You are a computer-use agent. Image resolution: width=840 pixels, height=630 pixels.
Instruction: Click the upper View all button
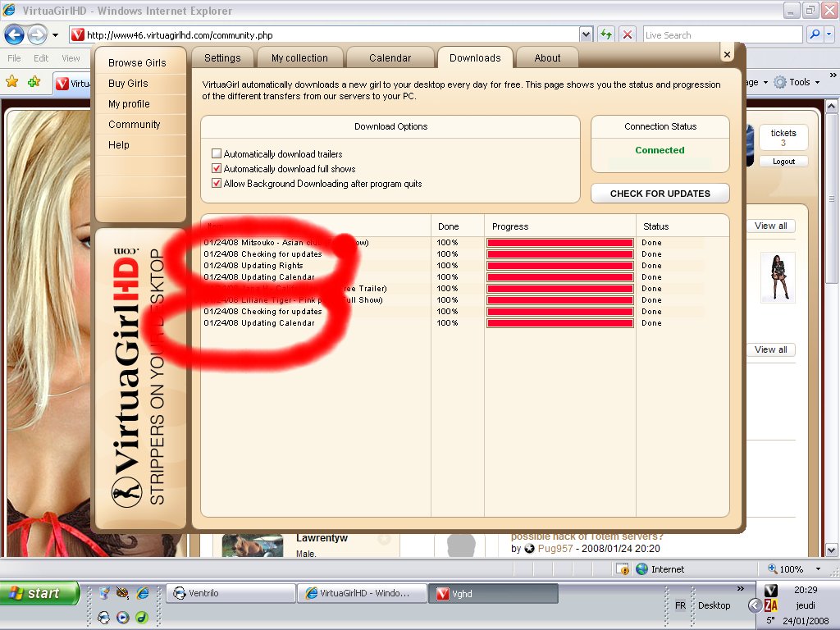(x=771, y=226)
